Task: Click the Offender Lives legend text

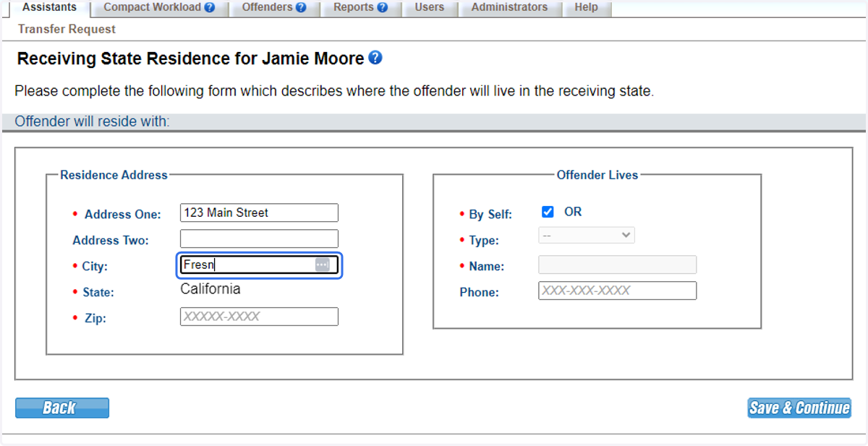Action: tap(597, 175)
